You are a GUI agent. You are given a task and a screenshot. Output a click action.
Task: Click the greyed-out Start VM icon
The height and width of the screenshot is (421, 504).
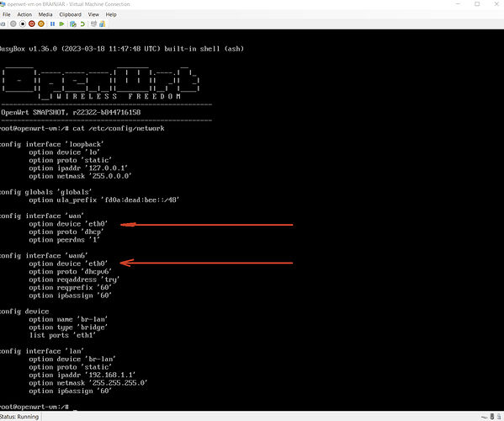click(13, 24)
